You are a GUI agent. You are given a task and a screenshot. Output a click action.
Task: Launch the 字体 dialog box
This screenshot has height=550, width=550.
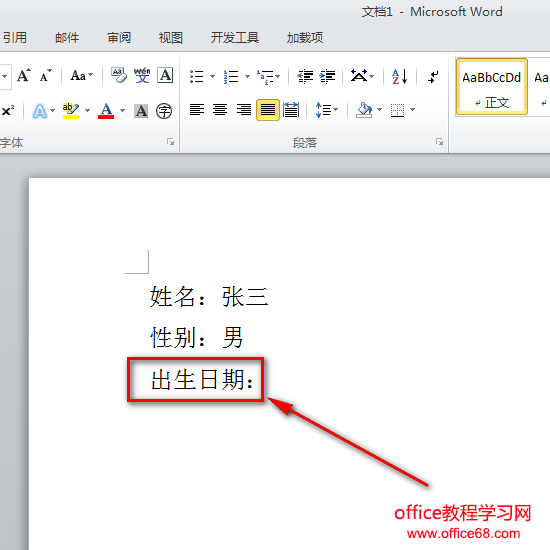pos(171,142)
